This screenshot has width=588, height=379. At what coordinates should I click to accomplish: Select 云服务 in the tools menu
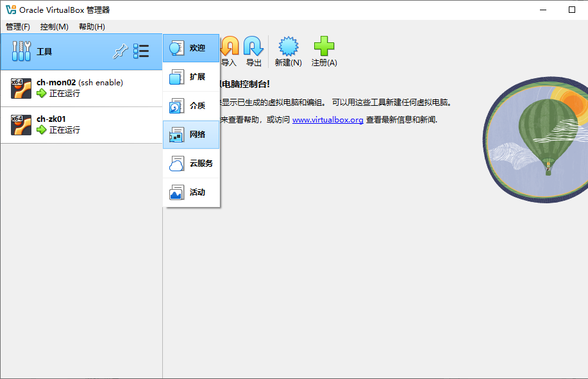pyautogui.click(x=191, y=164)
